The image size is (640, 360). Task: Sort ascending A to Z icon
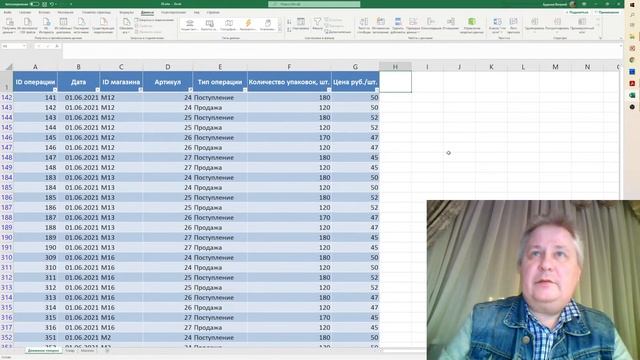click(289, 21)
